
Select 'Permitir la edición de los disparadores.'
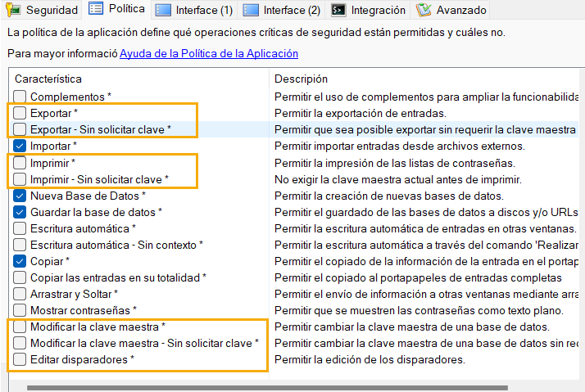click(370, 360)
